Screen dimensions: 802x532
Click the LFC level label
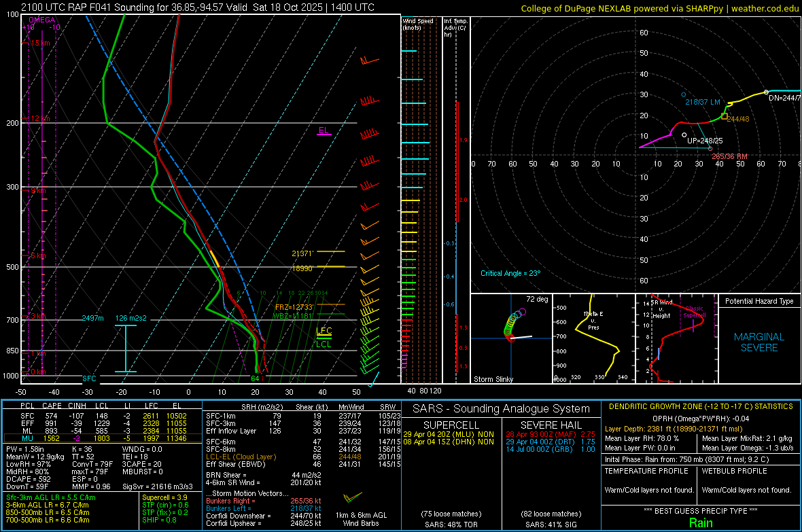point(324,330)
